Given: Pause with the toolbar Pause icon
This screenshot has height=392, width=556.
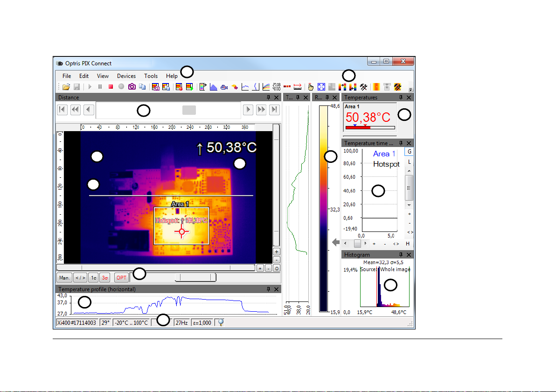Looking at the screenshot, I should tap(100, 86).
